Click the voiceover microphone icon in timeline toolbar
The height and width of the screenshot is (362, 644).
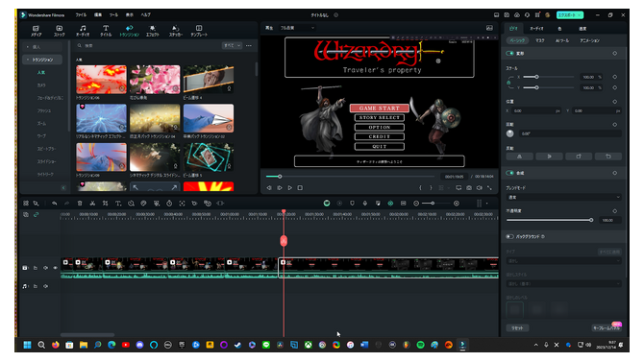click(x=364, y=204)
